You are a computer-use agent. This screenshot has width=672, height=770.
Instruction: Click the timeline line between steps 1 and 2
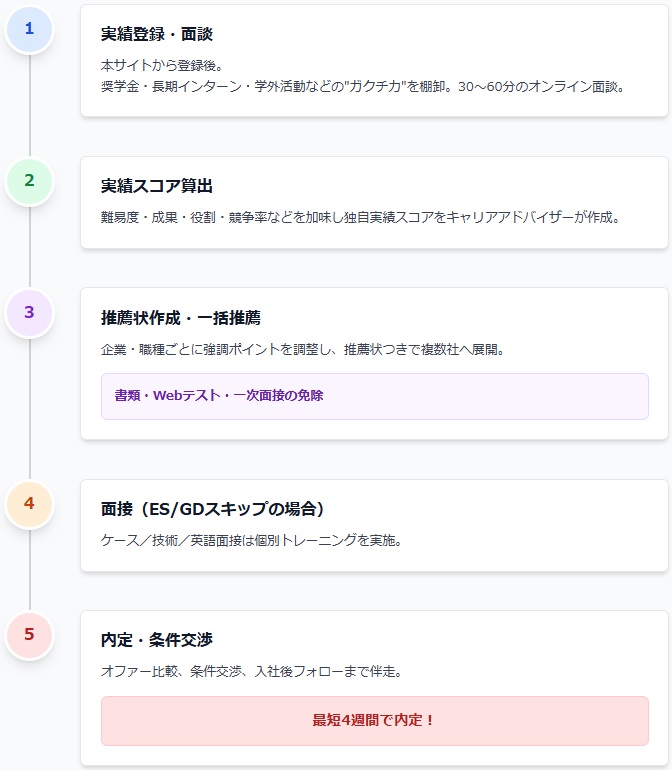pos(29,104)
